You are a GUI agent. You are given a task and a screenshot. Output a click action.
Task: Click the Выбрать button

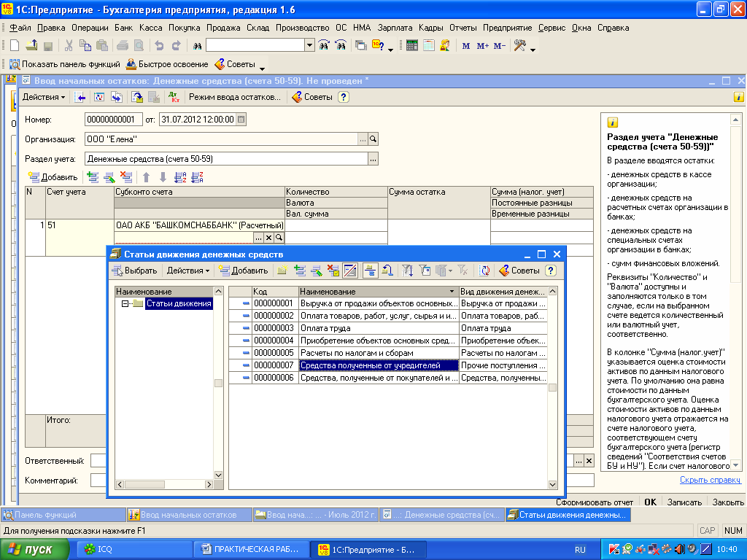pyautogui.click(x=134, y=271)
